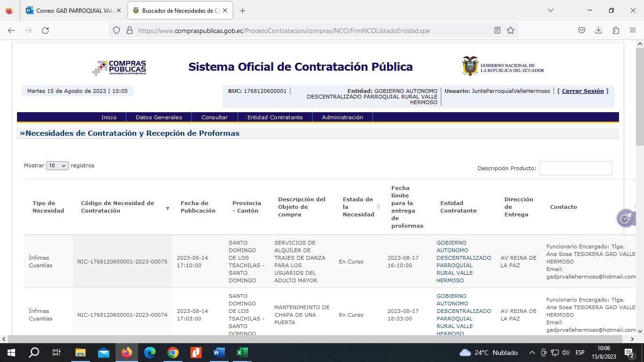The image size is (644, 362).
Task: Open the Consultar menu
Action: (x=215, y=117)
